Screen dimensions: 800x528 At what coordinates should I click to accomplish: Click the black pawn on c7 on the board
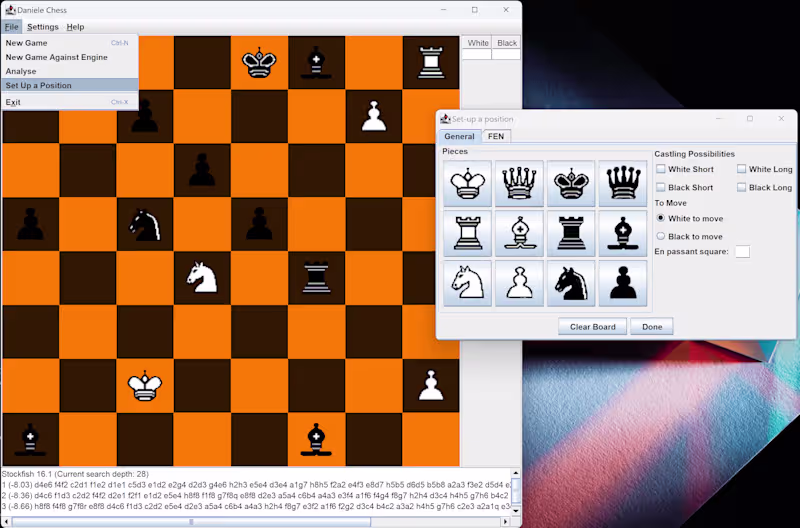[x=145, y=116]
